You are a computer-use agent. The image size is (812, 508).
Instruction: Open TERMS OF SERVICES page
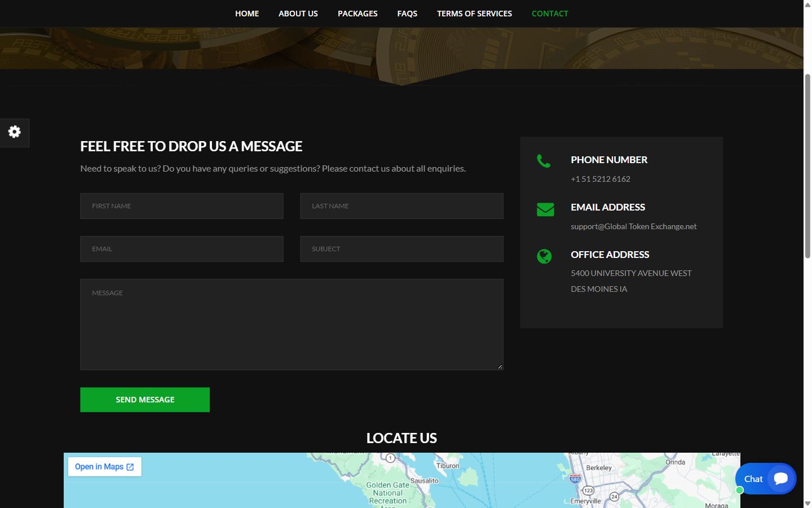[x=474, y=14]
